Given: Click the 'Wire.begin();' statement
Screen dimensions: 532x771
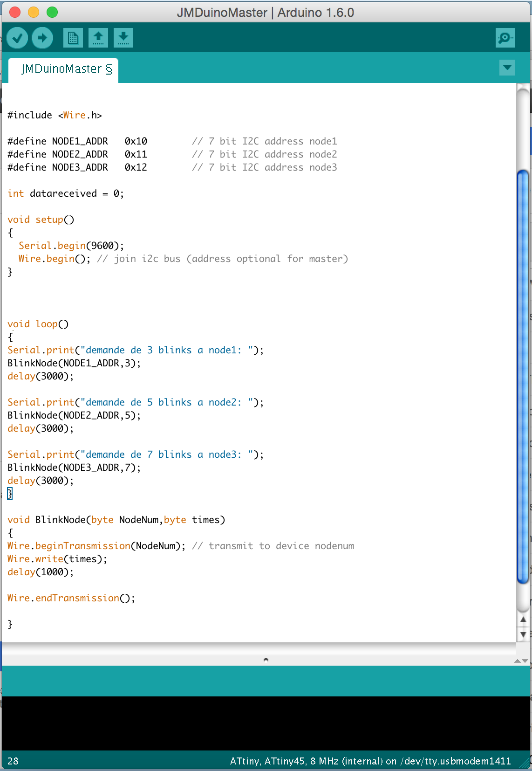Looking at the screenshot, I should [x=55, y=259].
